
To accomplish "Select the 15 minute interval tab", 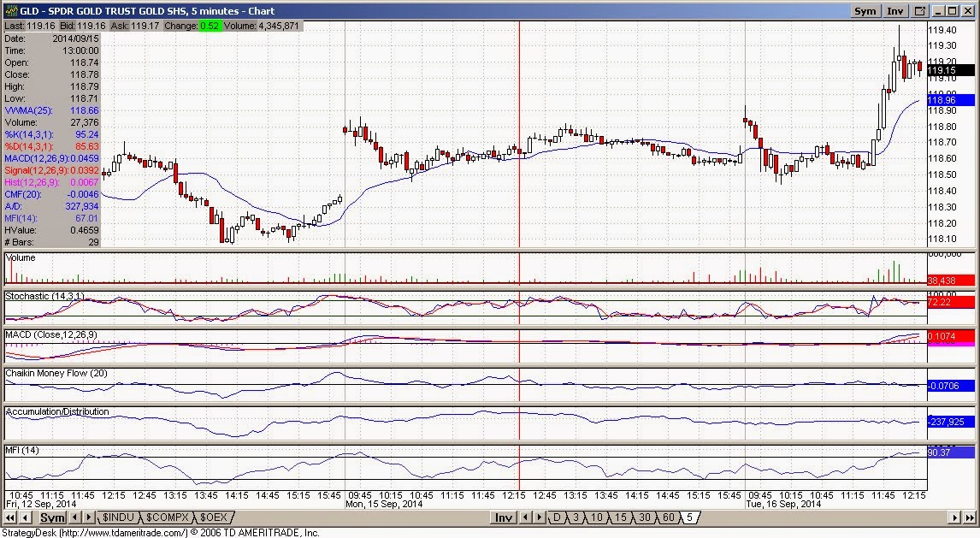I will 619,517.
